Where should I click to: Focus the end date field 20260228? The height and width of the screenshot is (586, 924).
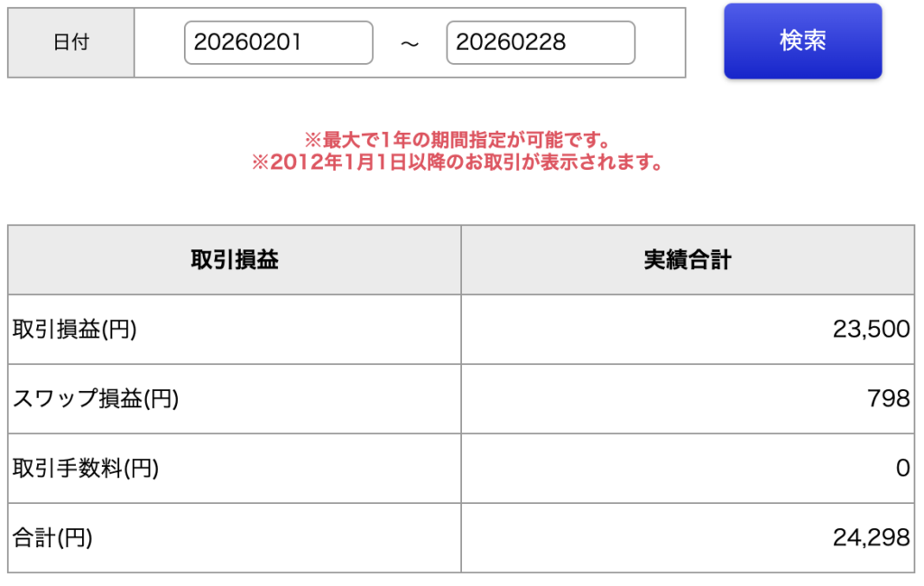point(541,42)
